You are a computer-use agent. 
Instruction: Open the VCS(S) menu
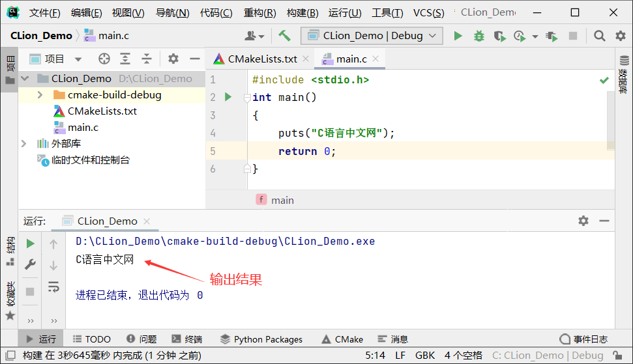pyautogui.click(x=429, y=13)
